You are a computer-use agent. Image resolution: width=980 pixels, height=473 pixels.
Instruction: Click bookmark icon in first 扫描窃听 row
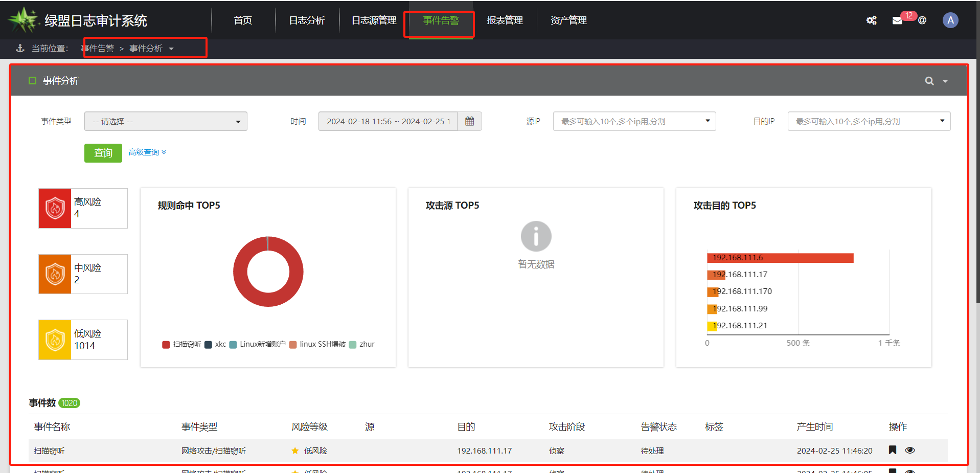point(893,450)
